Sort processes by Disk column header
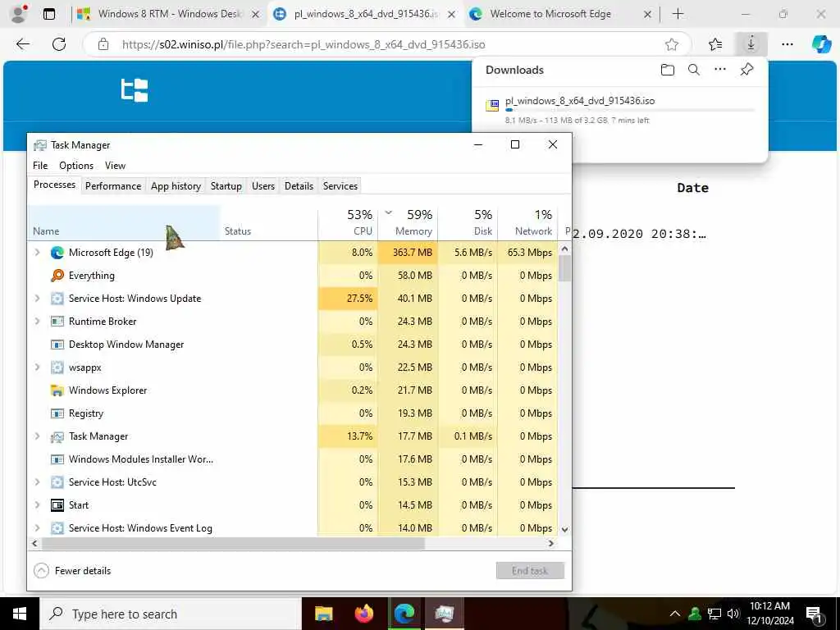 pyautogui.click(x=468, y=222)
